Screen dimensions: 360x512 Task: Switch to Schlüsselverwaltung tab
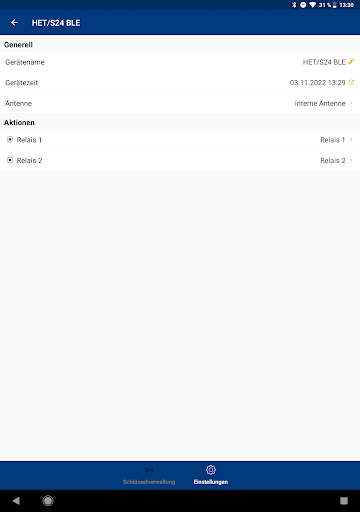[x=149, y=475]
